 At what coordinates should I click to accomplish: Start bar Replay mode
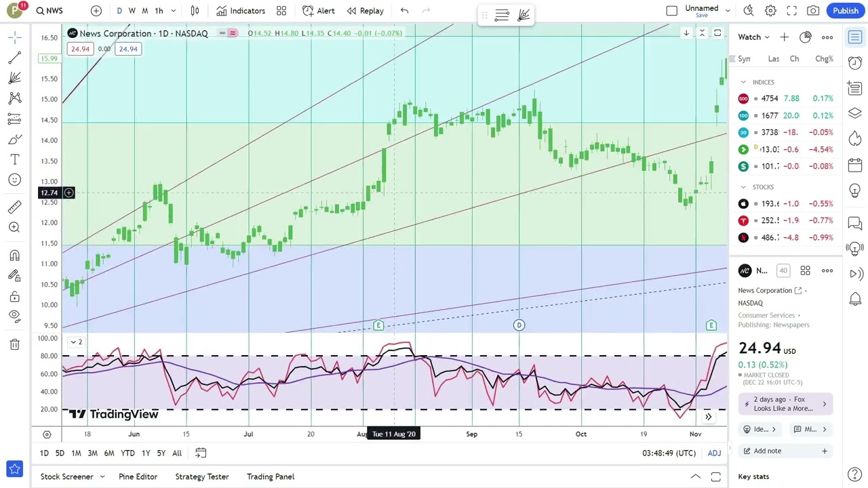click(x=365, y=11)
